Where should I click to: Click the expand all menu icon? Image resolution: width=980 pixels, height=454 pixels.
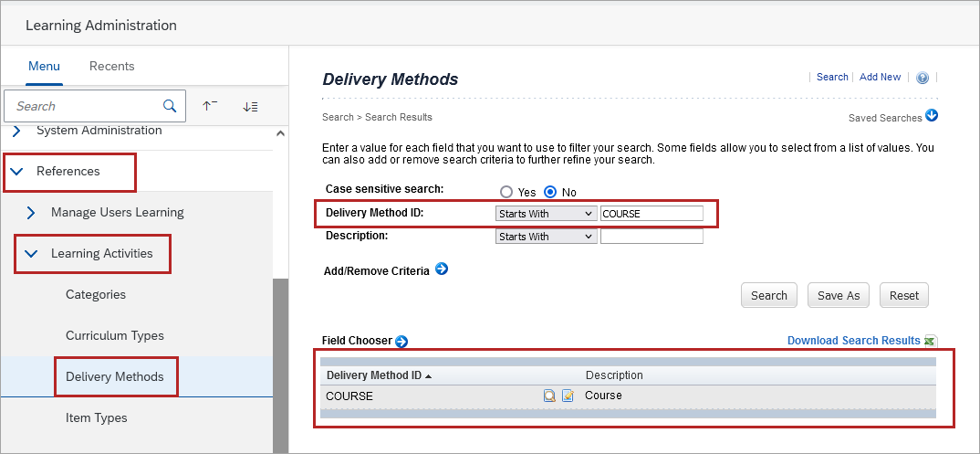pos(250,106)
